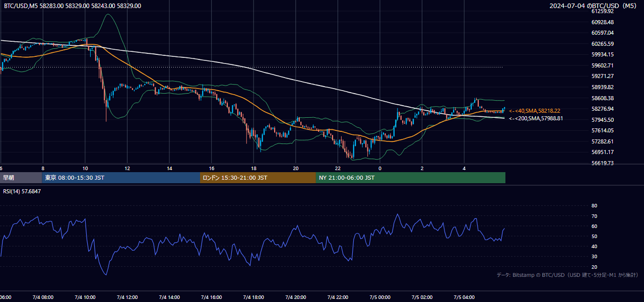Click price axis label 57282.61
The image size is (644, 302).
pyautogui.click(x=603, y=141)
